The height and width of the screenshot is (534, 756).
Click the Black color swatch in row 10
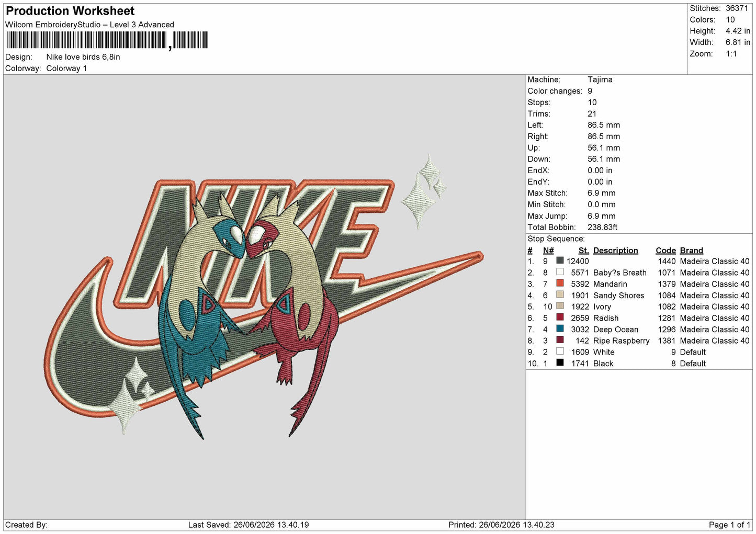pos(560,363)
